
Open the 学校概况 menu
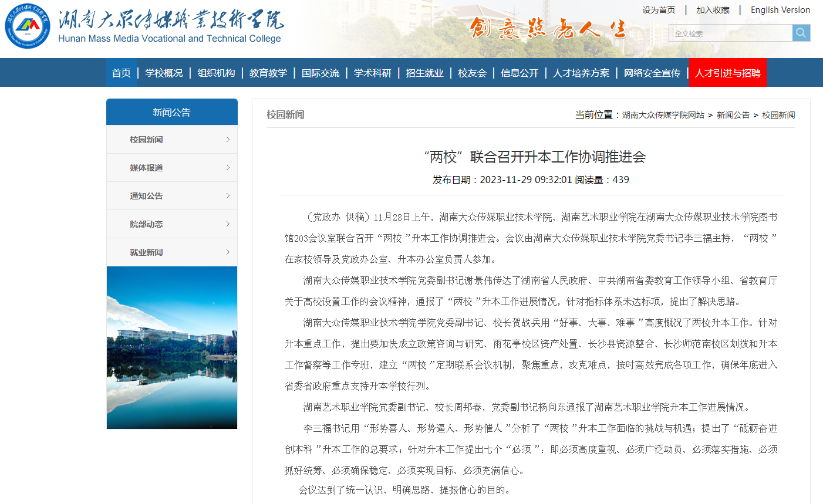click(x=164, y=72)
